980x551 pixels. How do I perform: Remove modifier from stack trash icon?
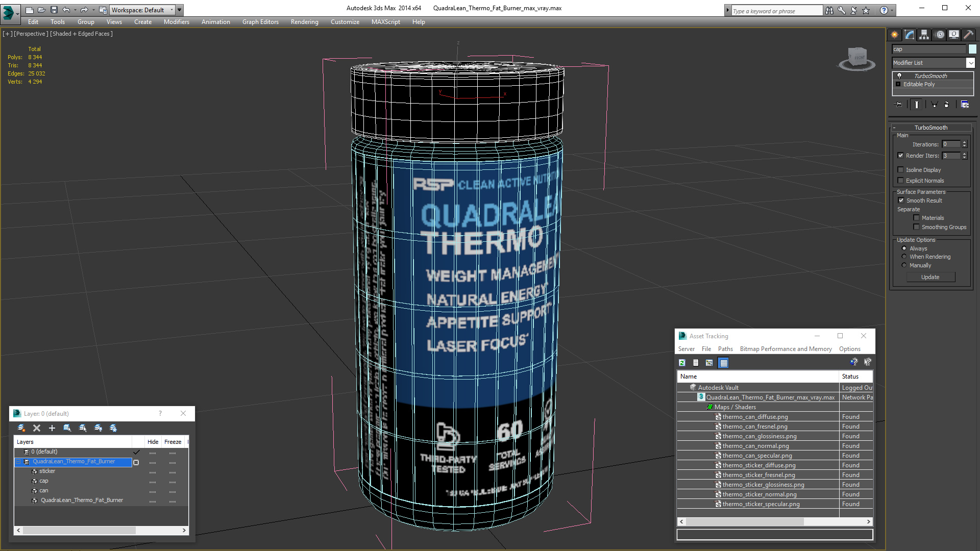pos(947,104)
